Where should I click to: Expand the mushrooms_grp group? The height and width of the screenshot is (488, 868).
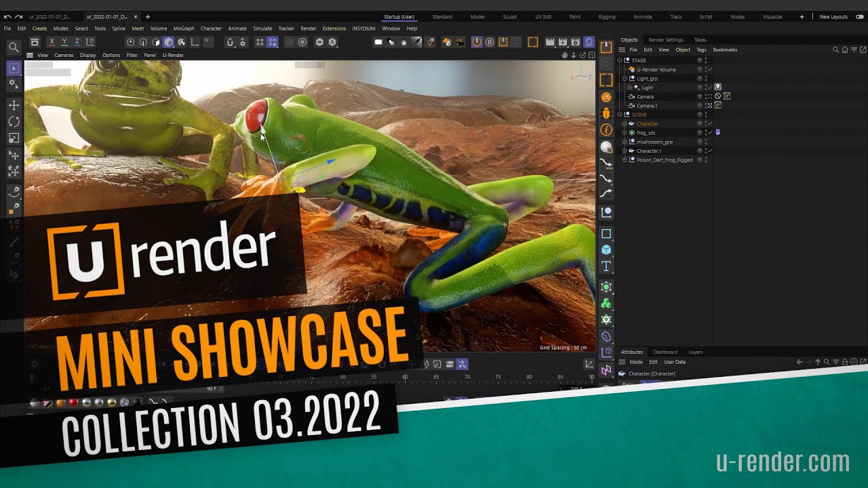[625, 142]
